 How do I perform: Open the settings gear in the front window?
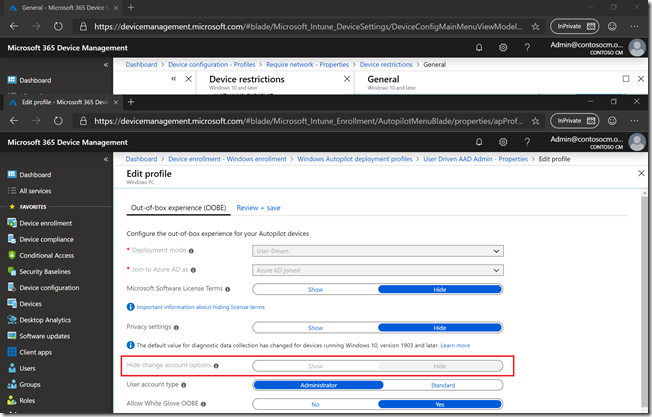(x=502, y=142)
